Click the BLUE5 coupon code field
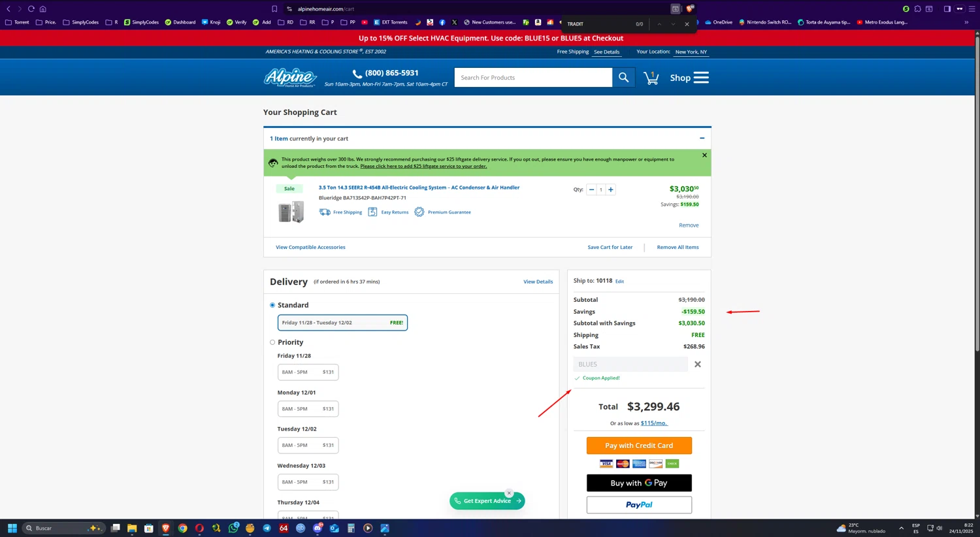Image resolution: width=980 pixels, height=537 pixels. [x=630, y=365]
